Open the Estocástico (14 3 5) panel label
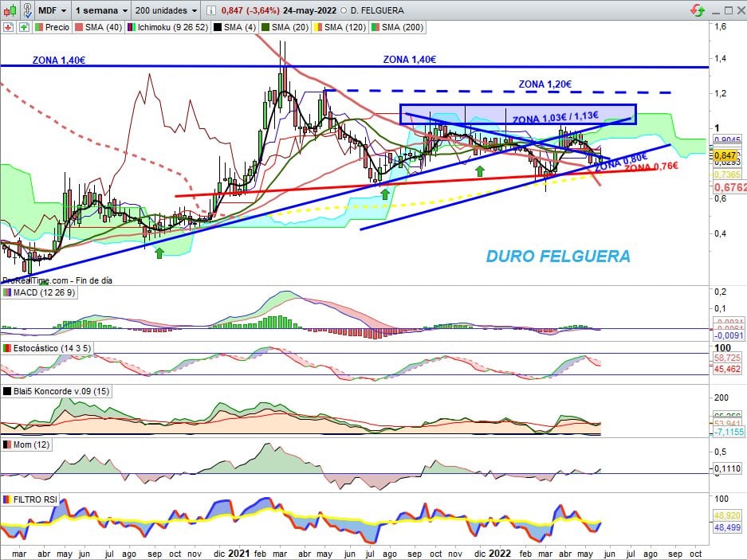This screenshot has height=560, width=747. pyautogui.click(x=47, y=348)
